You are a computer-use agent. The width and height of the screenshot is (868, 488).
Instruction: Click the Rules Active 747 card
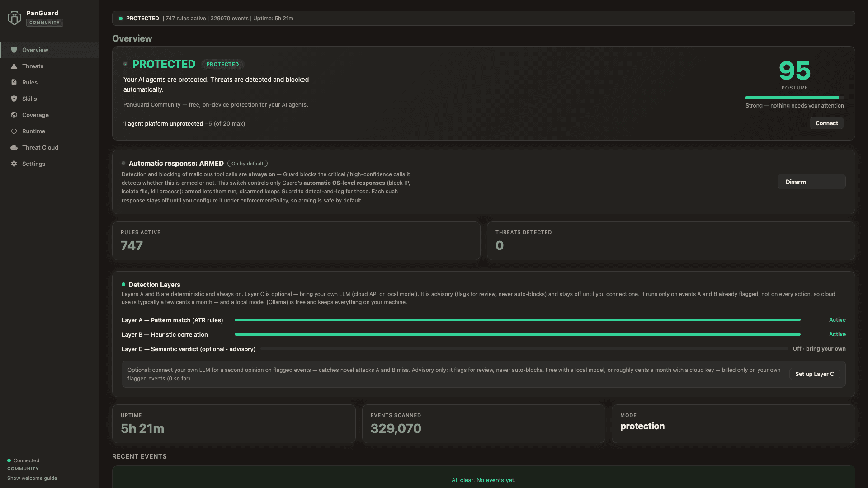pyautogui.click(x=296, y=240)
